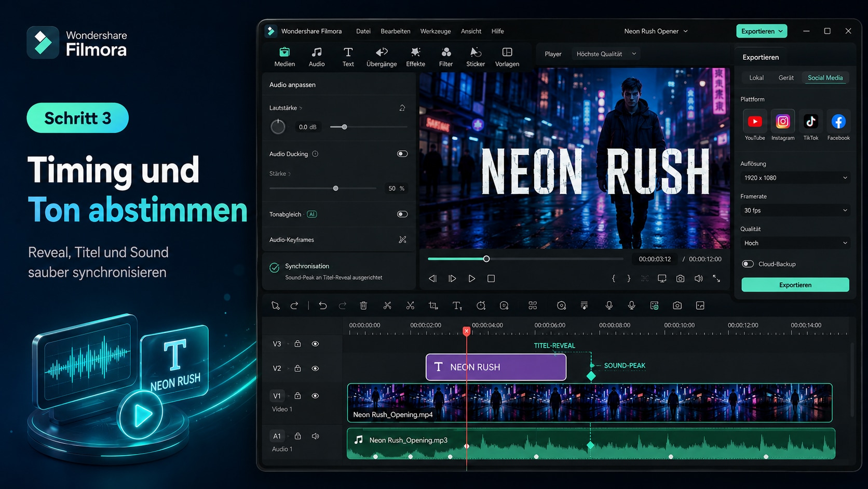Hide track V2 with its eye icon
The image size is (868, 489).
coord(315,368)
